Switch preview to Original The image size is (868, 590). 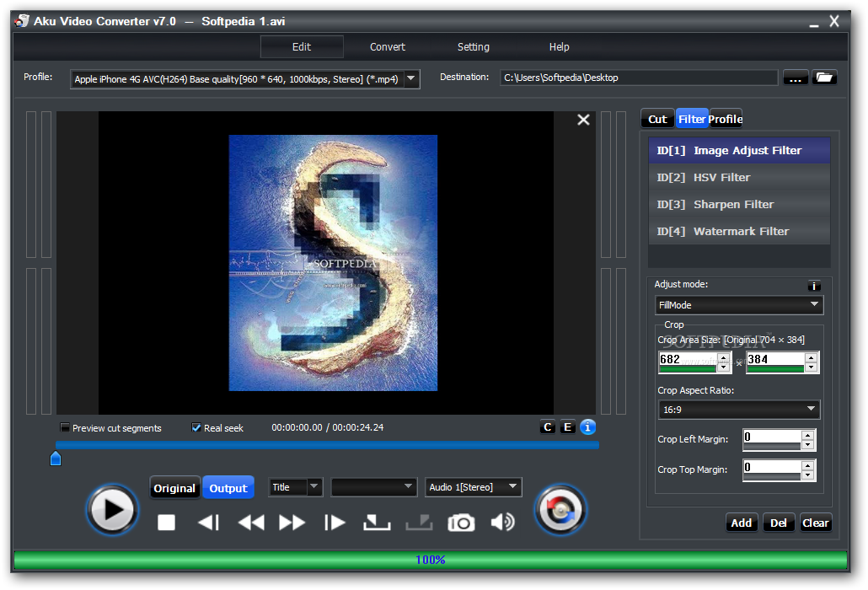[x=174, y=488]
